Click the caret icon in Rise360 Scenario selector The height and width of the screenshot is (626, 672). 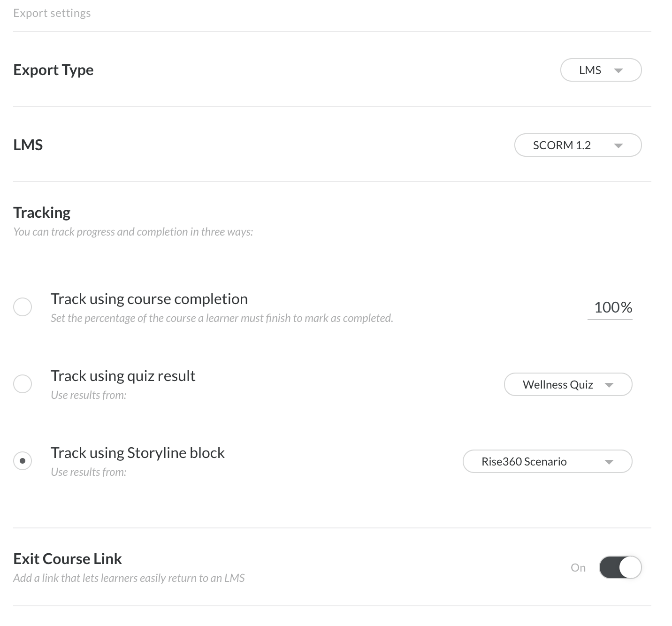(609, 462)
